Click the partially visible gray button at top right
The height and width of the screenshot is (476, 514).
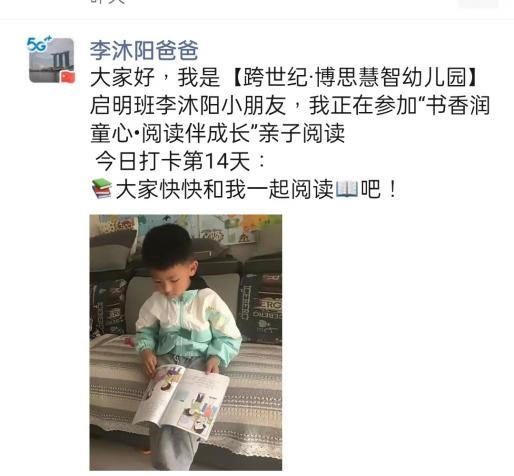(x=478, y=4)
